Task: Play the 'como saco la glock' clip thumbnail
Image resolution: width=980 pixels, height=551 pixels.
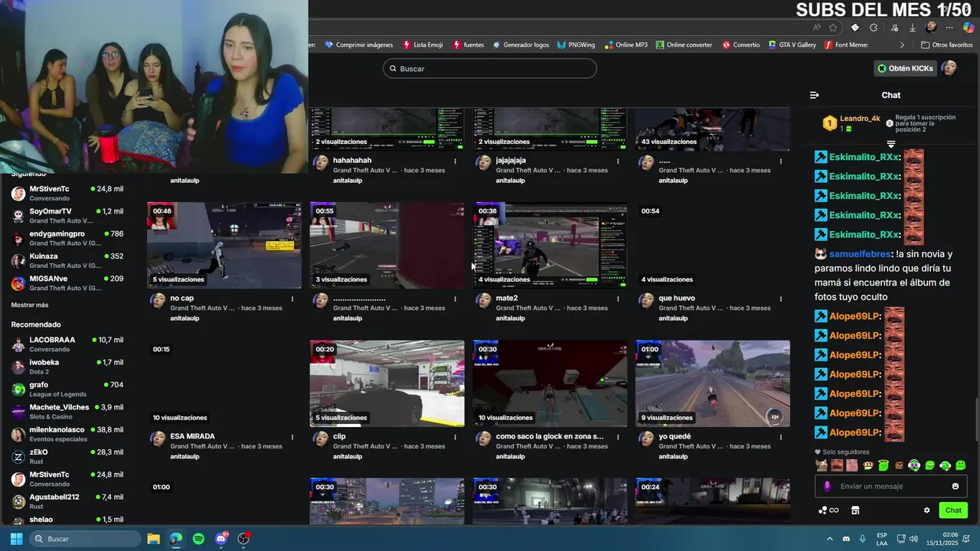Action: (x=550, y=383)
